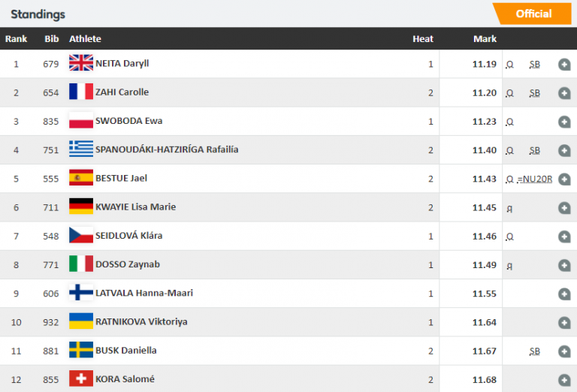Open plus expander for KORA Salomé

[x=564, y=379]
